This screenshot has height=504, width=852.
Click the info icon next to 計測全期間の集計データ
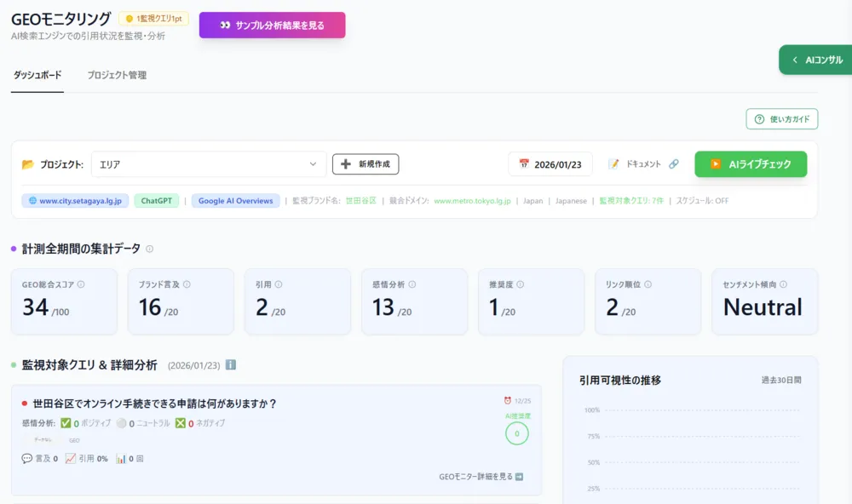(150, 249)
